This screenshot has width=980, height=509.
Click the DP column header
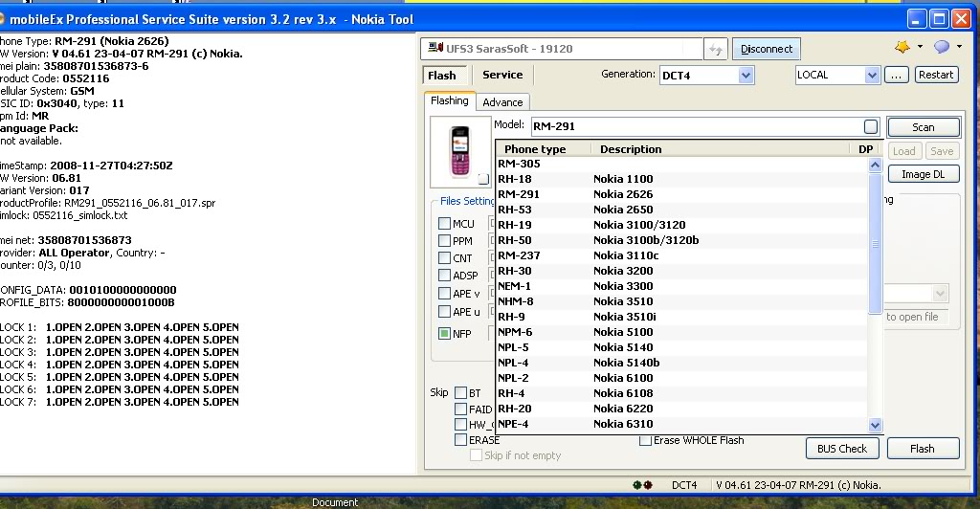(865, 149)
